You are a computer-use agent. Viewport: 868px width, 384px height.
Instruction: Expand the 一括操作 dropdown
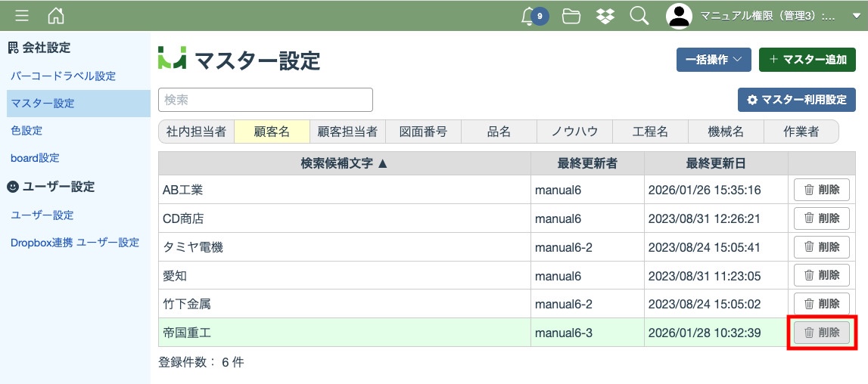[713, 60]
